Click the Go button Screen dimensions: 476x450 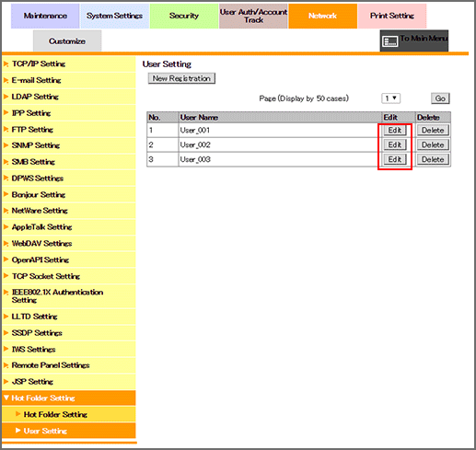tap(440, 98)
